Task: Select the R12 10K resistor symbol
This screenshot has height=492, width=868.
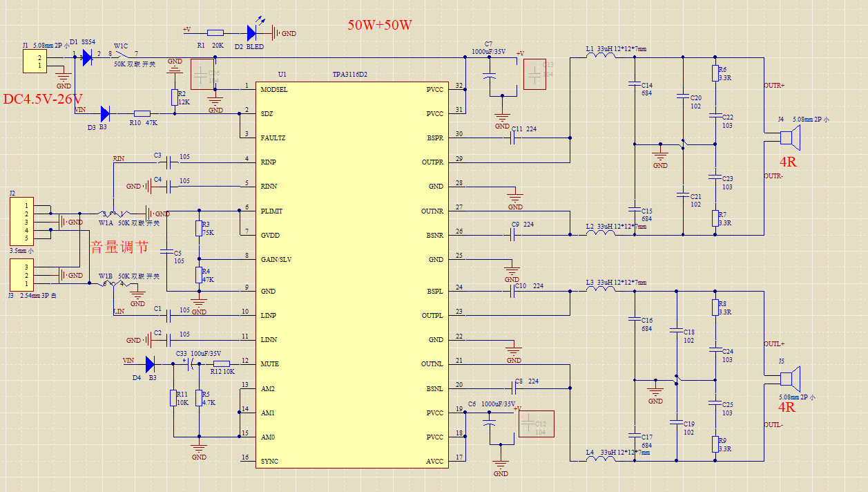Action: [221, 364]
